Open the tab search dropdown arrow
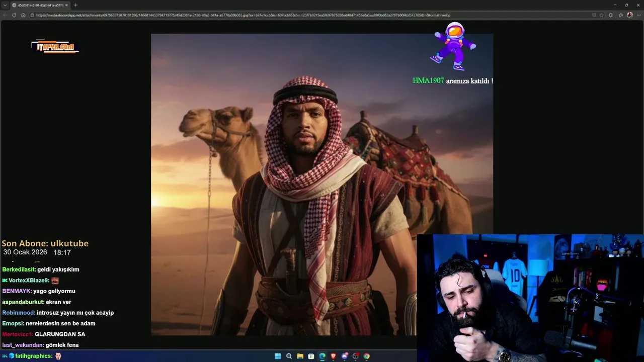644x362 pixels. tap(5, 5)
